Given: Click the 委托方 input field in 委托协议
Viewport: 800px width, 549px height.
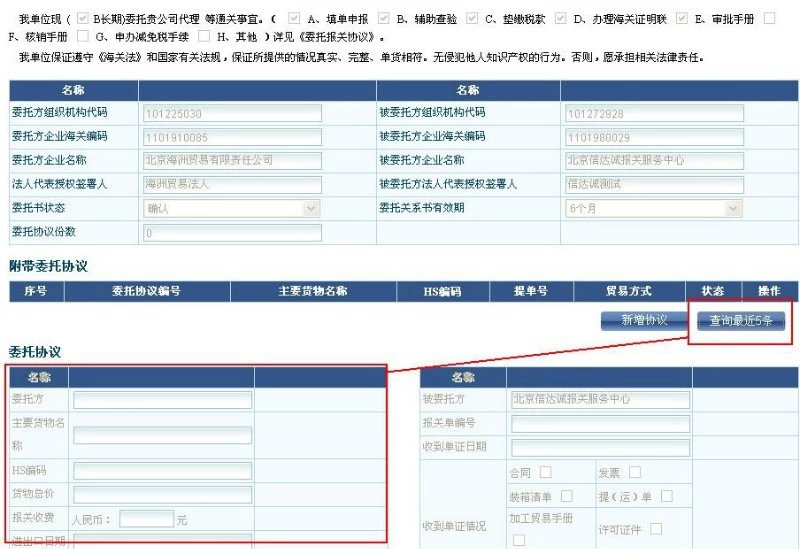Looking at the screenshot, I should (162, 400).
